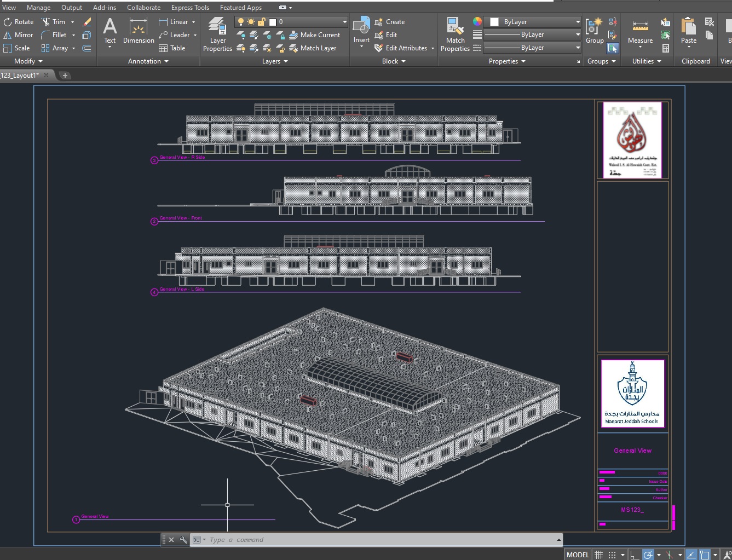This screenshot has height=560, width=732.
Task: Switch to 123_Layout1 drawing tab
Action: pyautogui.click(x=20, y=76)
